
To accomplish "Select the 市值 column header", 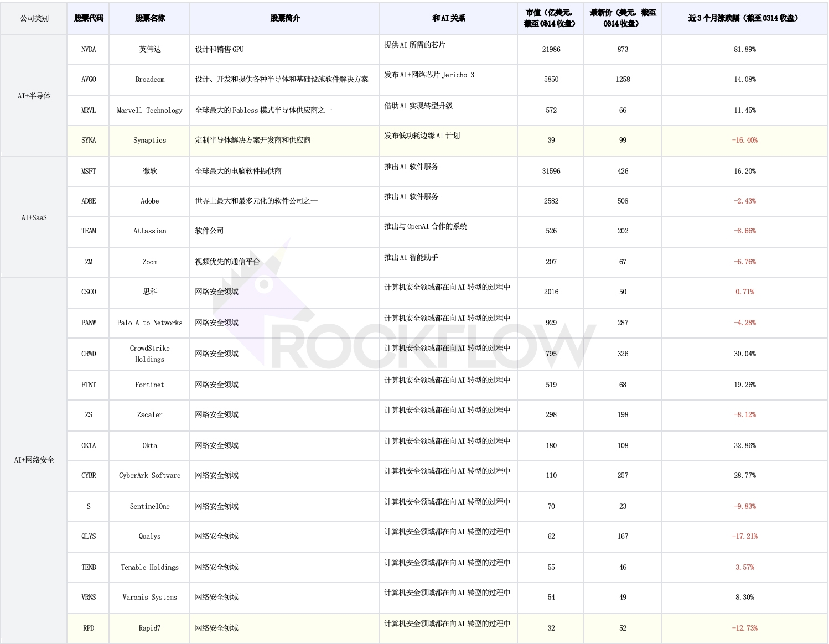I will click(x=551, y=18).
